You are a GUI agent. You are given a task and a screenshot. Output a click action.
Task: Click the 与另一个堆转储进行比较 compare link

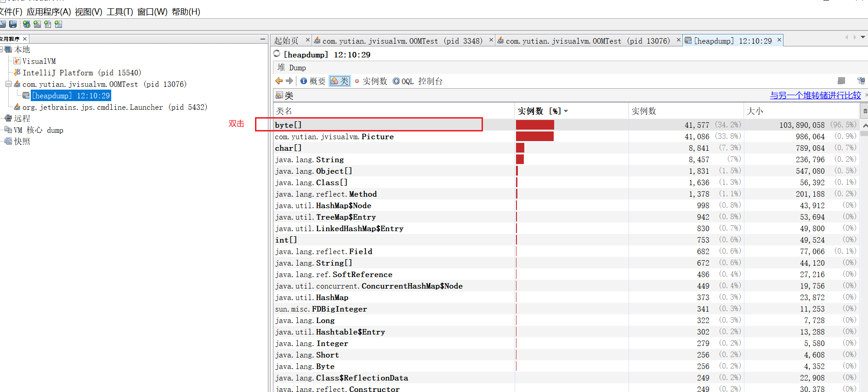815,96
